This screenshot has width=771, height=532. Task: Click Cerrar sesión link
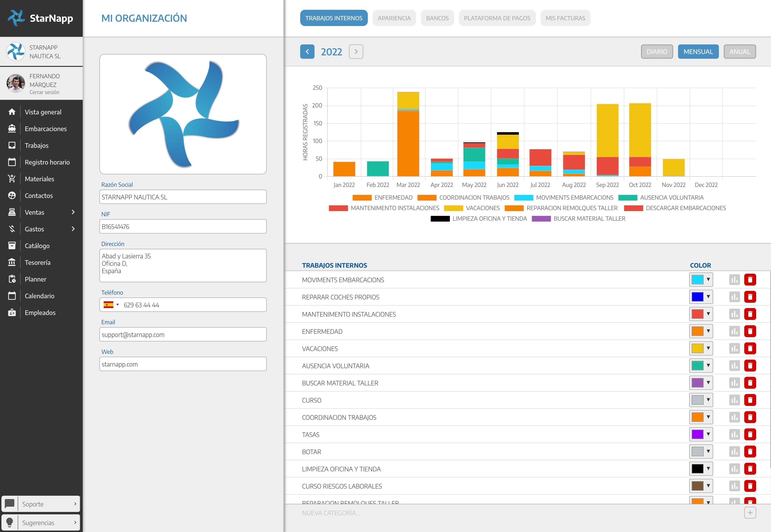tap(44, 92)
